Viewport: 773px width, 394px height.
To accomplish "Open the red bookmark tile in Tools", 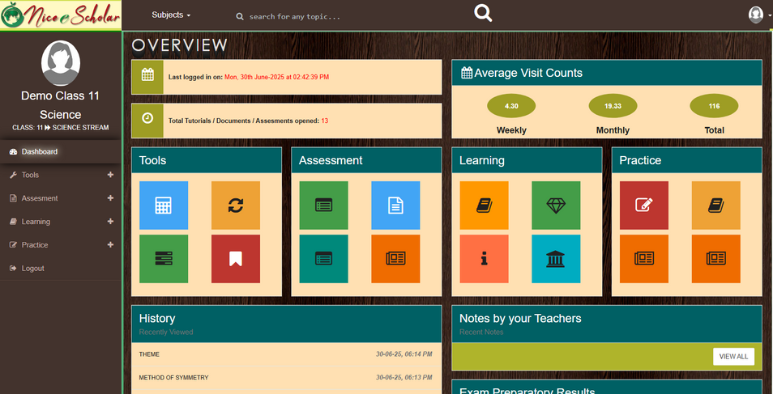I will pos(236,259).
